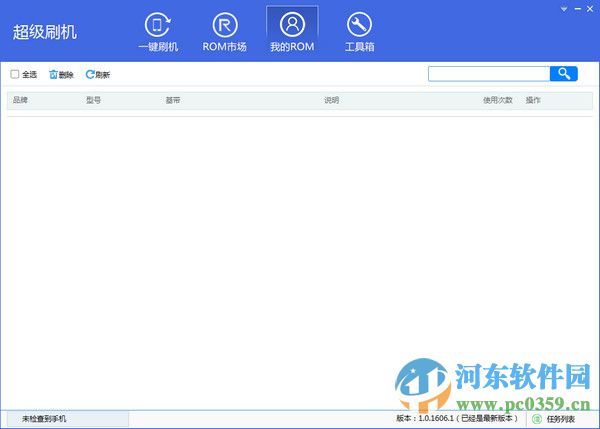Click inside the ROM search input field
This screenshot has width=600, height=429.
(489, 74)
